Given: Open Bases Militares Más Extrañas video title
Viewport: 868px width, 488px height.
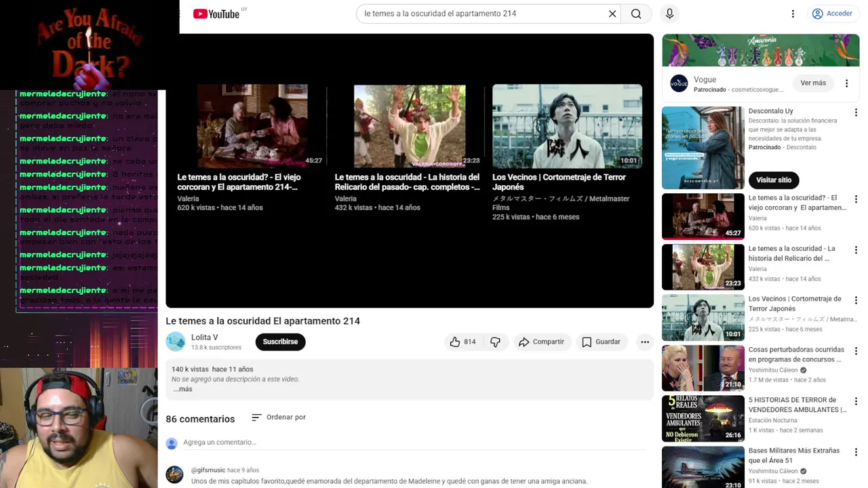Looking at the screenshot, I should coord(794,455).
